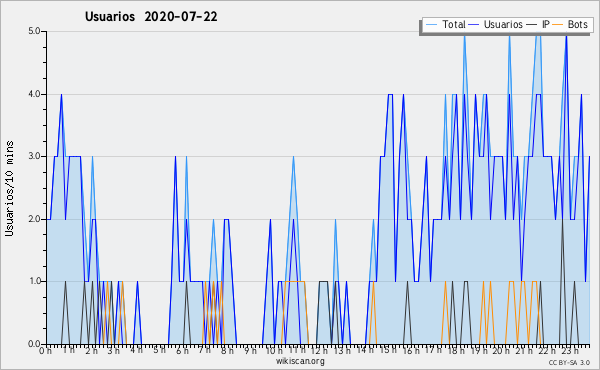Image resolution: width=600 pixels, height=370 pixels.
Task: Click the '18 h' x-axis label
Action: [x=456, y=350]
